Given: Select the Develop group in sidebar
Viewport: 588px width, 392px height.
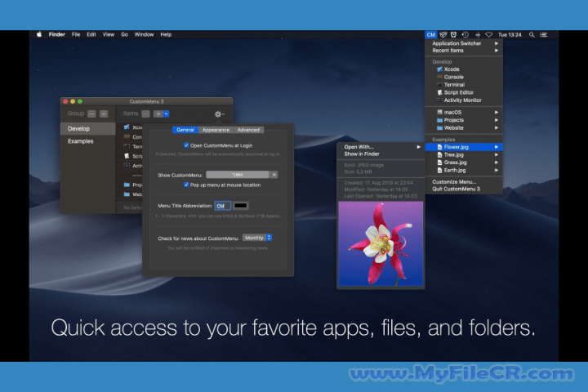Looking at the screenshot, I should click(87, 129).
